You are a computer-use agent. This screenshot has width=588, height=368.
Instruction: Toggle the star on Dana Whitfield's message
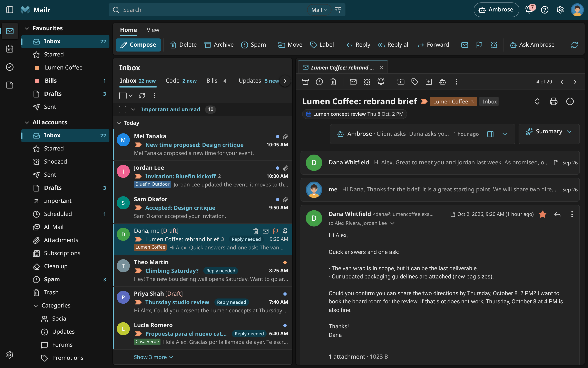tap(542, 214)
